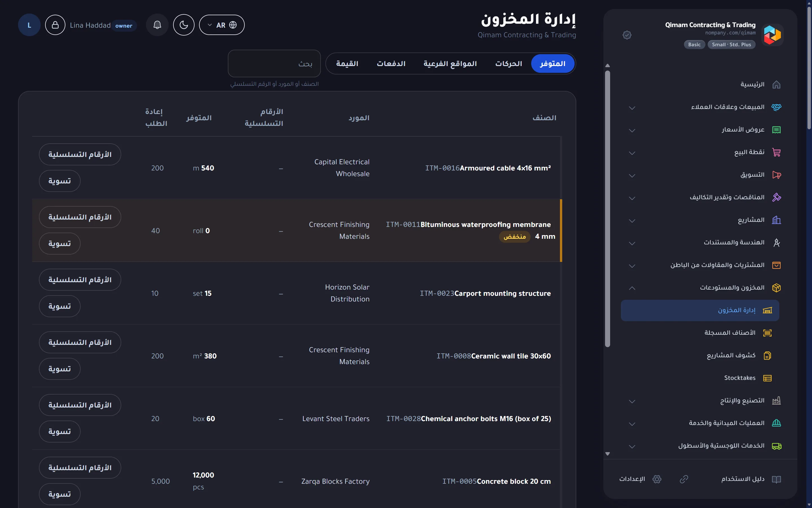Click the عروض الأسعار quotes icon
Screen dimensions: 812x508
pos(776,130)
